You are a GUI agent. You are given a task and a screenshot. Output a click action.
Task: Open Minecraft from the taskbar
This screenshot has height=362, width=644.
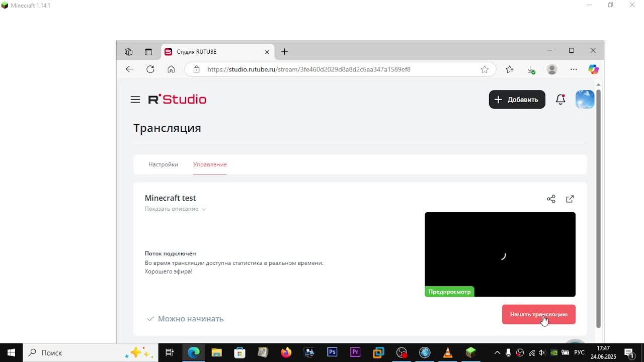[470, 352]
